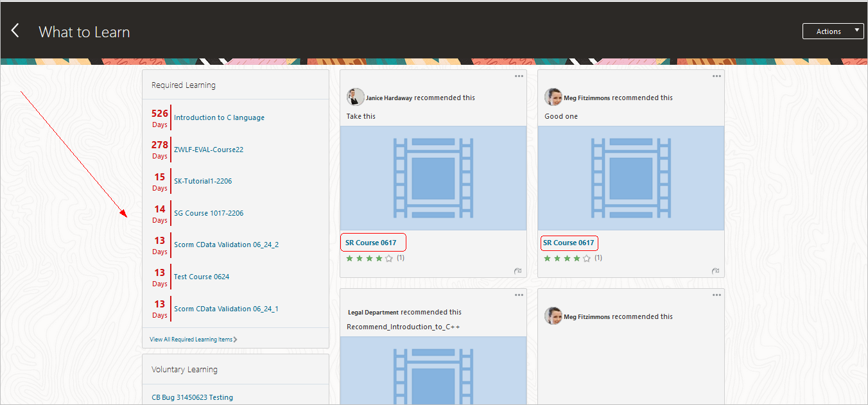The height and width of the screenshot is (405, 868).
Task: Open SG Course 1017-2206 link
Action: pyautogui.click(x=209, y=213)
